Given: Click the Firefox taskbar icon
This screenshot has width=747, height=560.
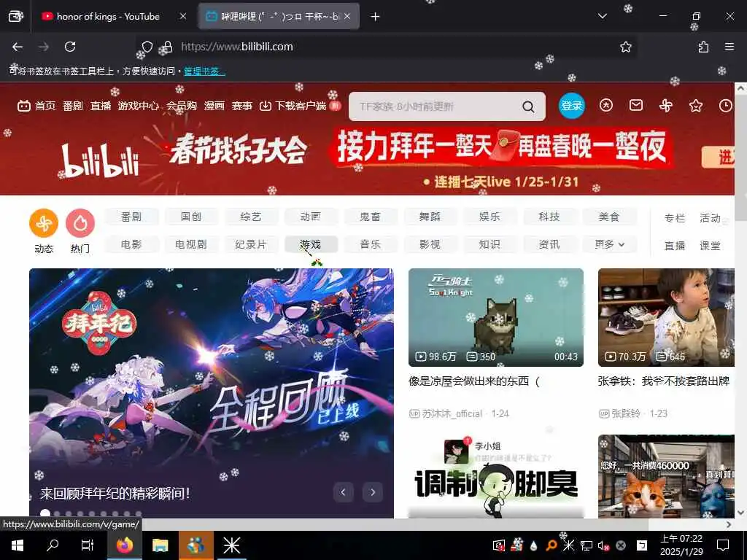Looking at the screenshot, I should pyautogui.click(x=124, y=545).
